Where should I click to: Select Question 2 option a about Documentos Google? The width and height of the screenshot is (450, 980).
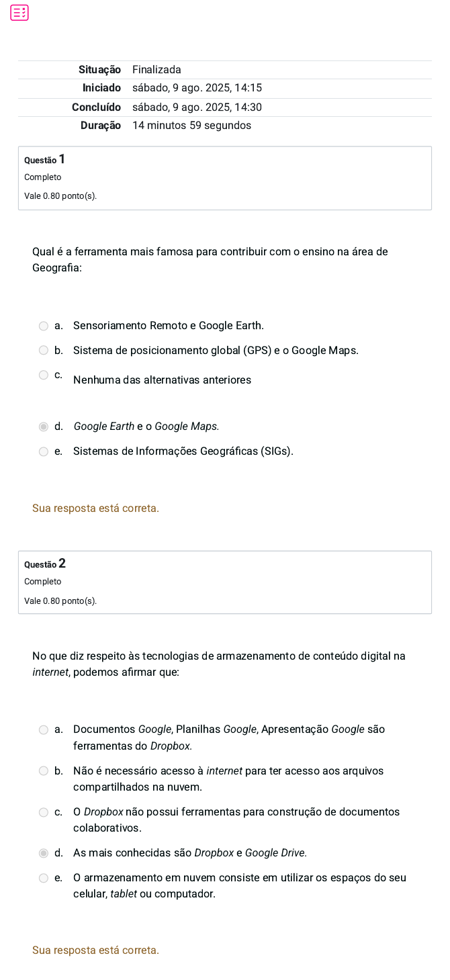point(44,730)
